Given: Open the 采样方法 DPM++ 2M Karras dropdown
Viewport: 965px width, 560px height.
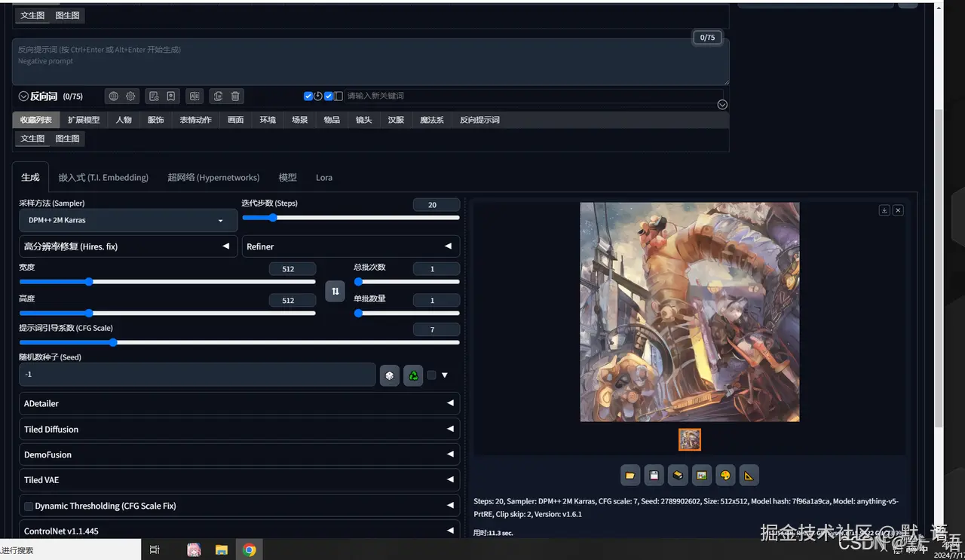Looking at the screenshot, I should (x=128, y=220).
